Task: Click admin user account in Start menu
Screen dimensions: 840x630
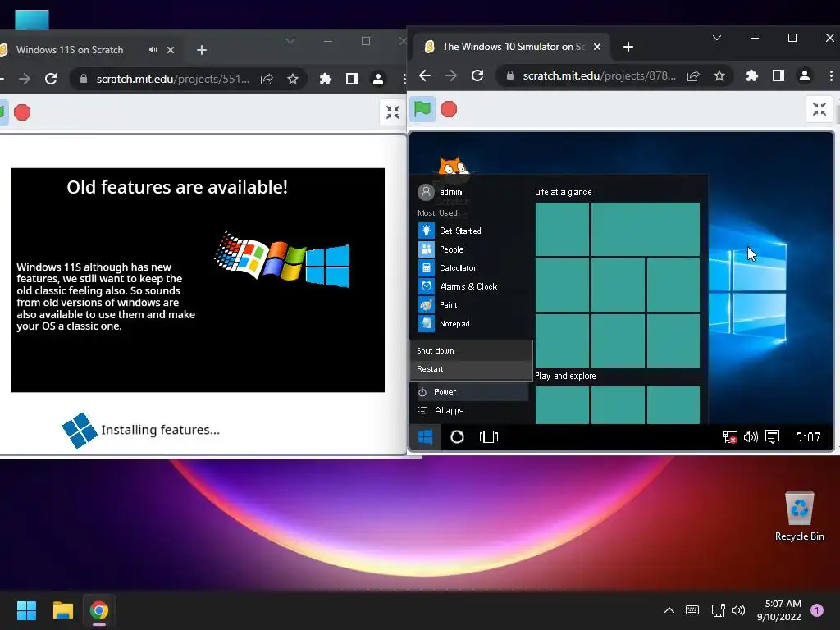Action: coord(440,192)
